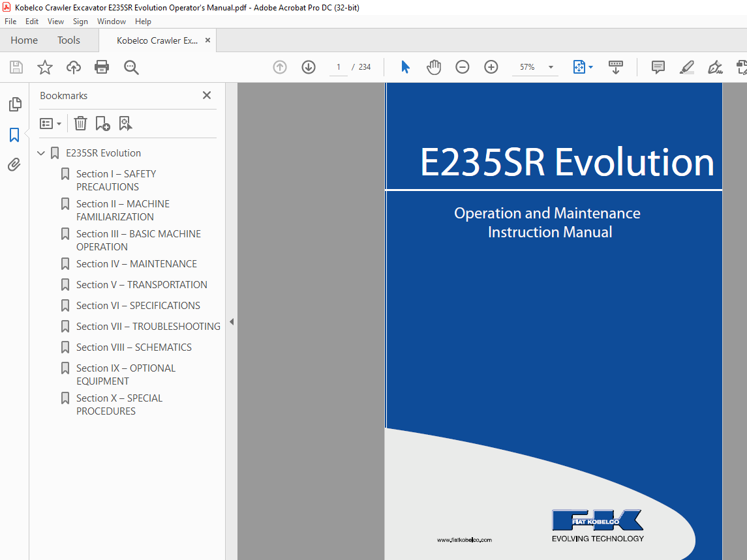747x560 pixels.
Task: Jump to Section VII – TROUBLESHOOTING bookmark
Action: [x=147, y=327]
